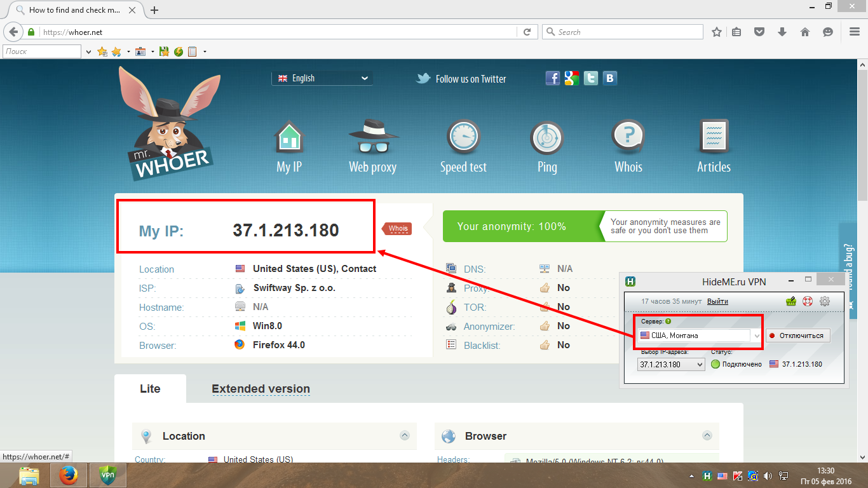Open the Hello chat smiley icon
This screenshot has height=488, width=868.
pos(827,32)
